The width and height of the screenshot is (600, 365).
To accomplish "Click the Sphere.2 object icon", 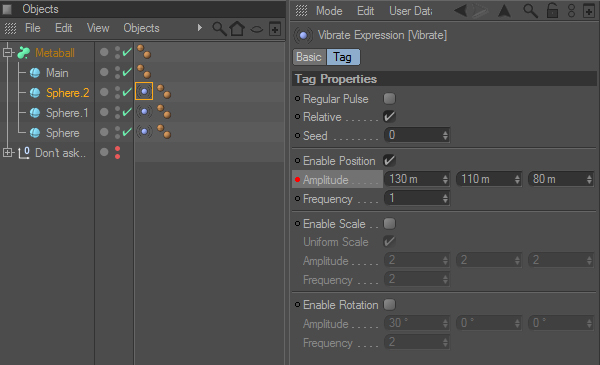I will pyautogui.click(x=35, y=93).
